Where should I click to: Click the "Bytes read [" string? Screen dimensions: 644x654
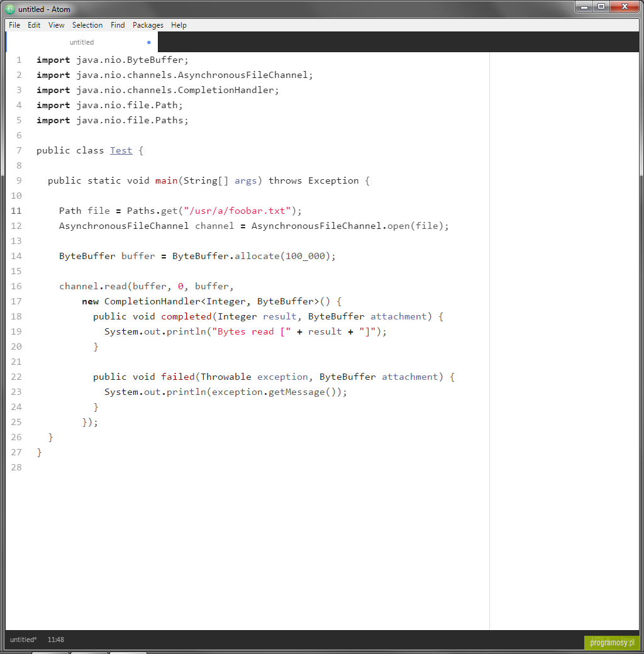pyautogui.click(x=252, y=331)
